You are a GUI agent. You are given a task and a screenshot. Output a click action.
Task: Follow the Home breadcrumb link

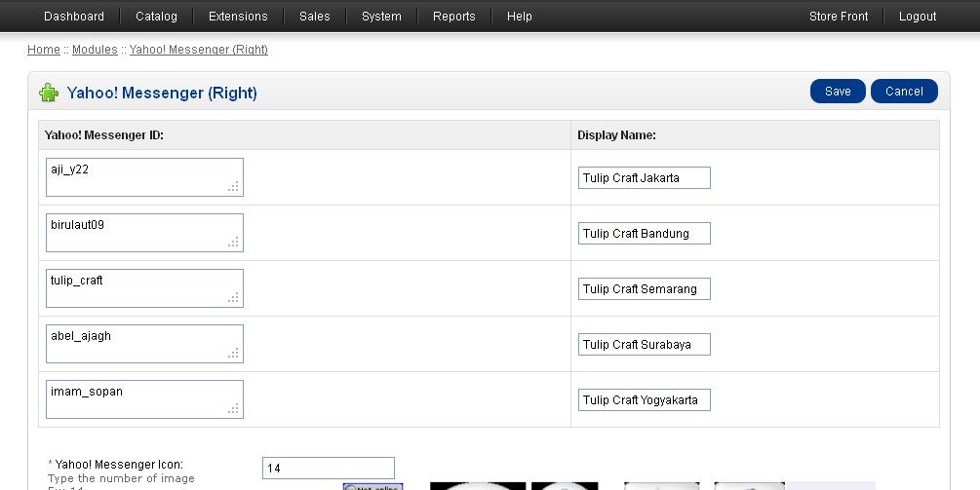coord(44,50)
